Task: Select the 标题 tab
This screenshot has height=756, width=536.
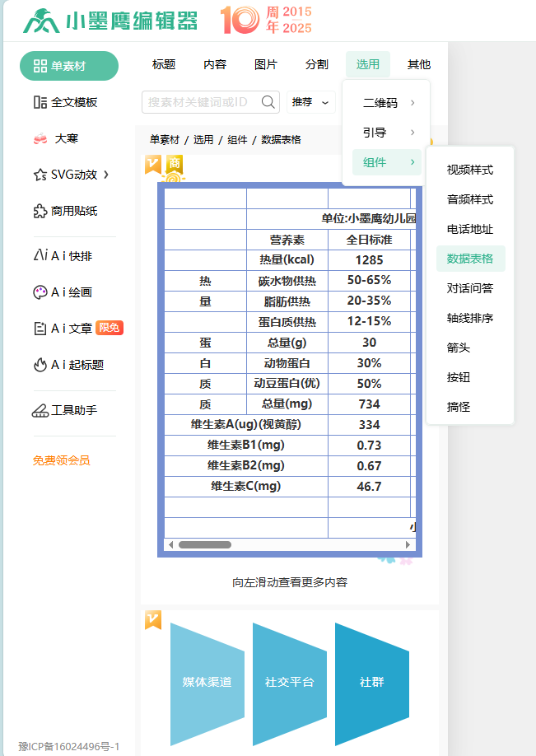Action: coord(164,64)
